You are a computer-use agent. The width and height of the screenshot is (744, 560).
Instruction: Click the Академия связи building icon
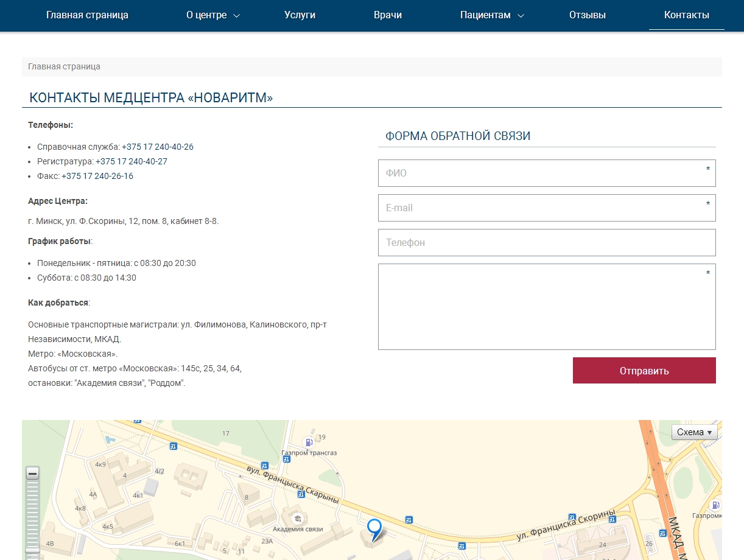tap(297, 518)
